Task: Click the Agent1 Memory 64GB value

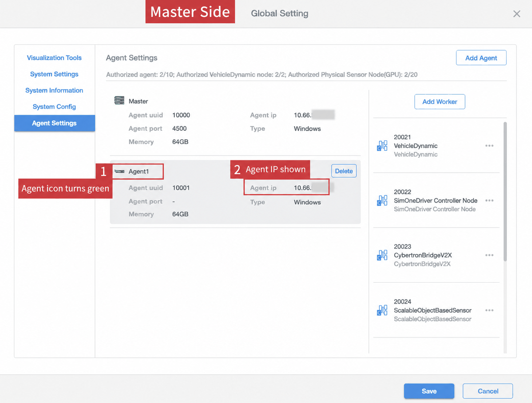Action: [180, 214]
